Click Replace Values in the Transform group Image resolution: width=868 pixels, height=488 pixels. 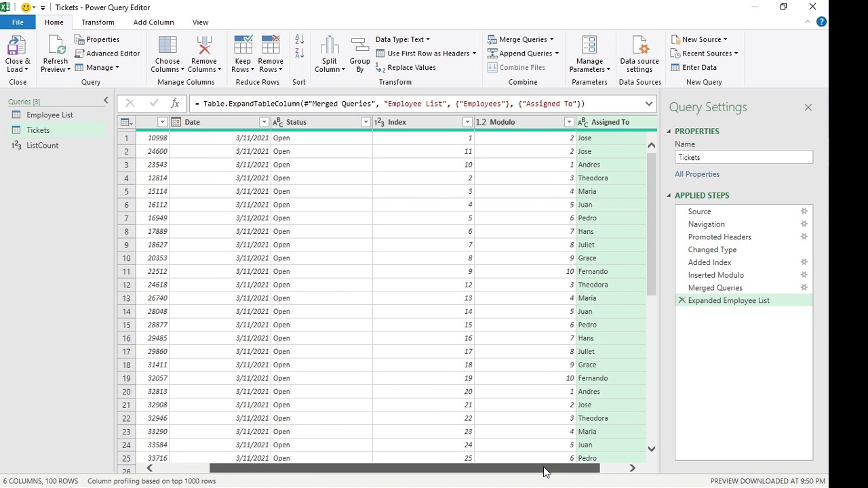pyautogui.click(x=406, y=68)
